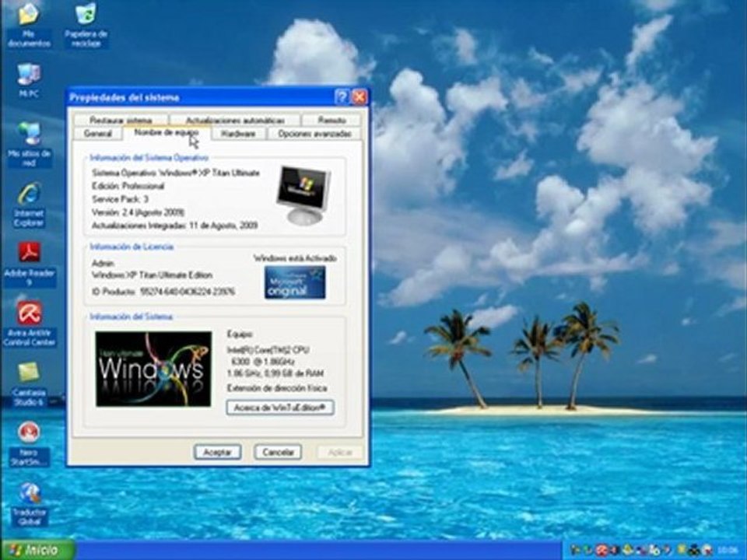Select the Nombre de equipo tab

(x=167, y=133)
